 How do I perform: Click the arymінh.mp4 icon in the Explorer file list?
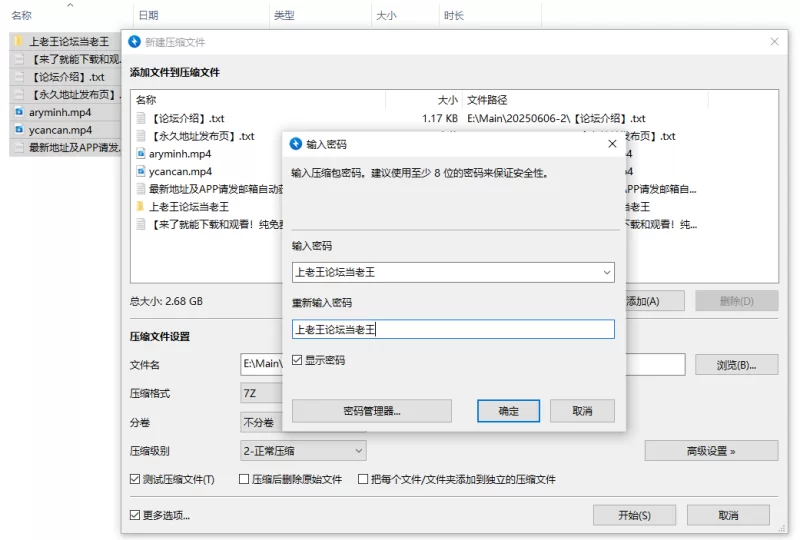[19, 112]
